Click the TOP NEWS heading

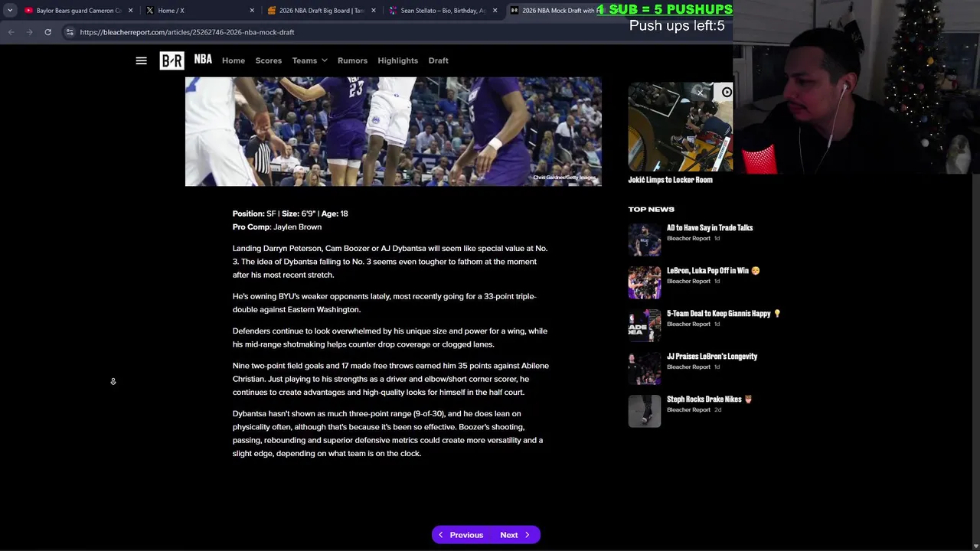click(x=652, y=209)
